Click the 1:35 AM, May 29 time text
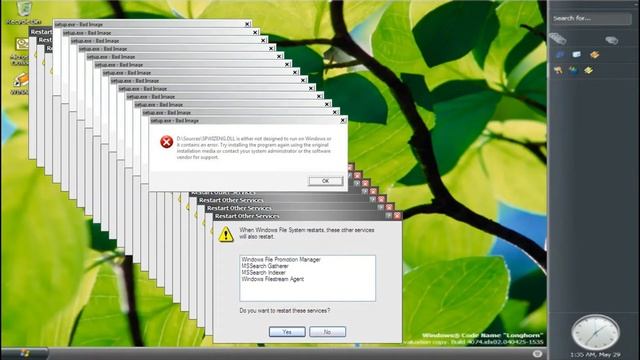640x360 pixels. 595,355
